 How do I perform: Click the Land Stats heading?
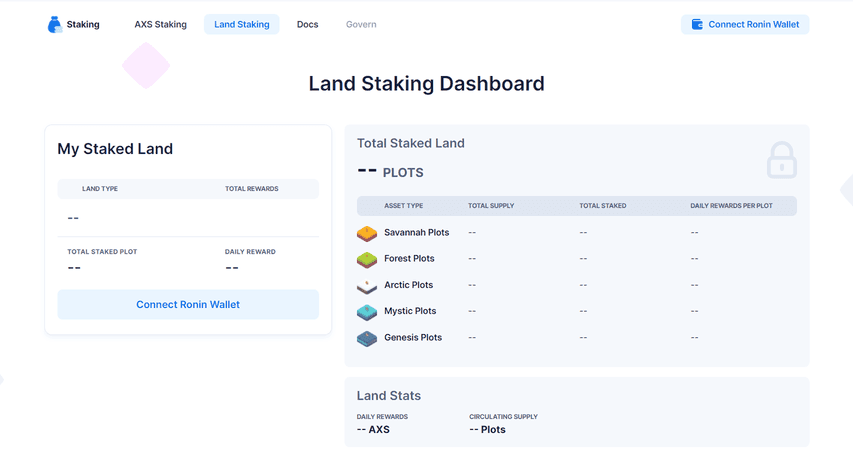[x=389, y=395]
